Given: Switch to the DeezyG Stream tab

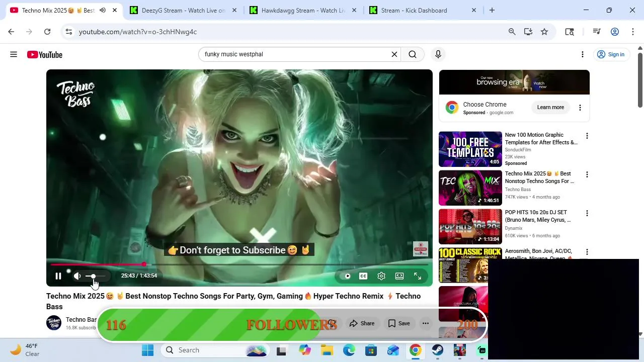Looking at the screenshot, I should [x=183, y=10].
